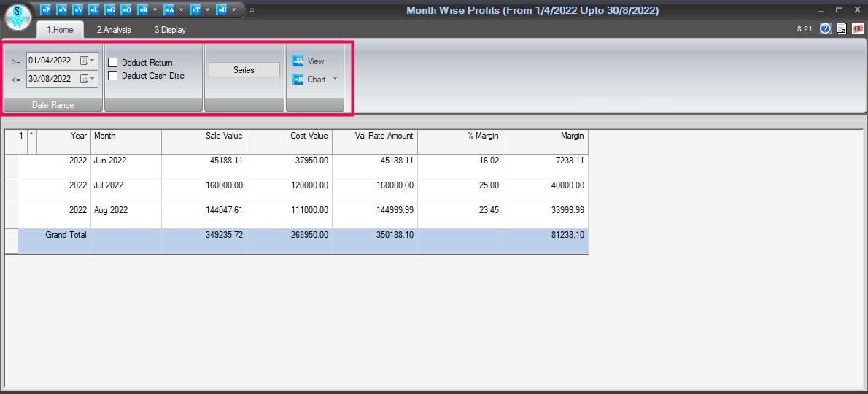Click margin value 33999.99

point(546,217)
